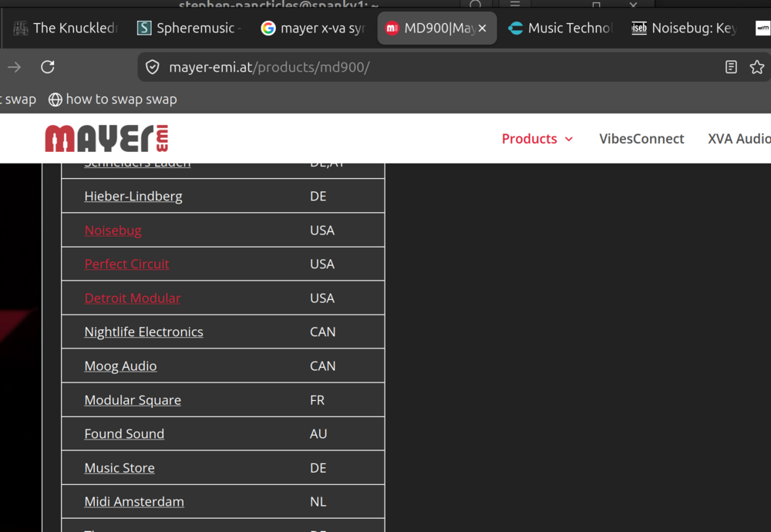Close the MD900 tab
The image size is (771, 532).
(x=483, y=29)
